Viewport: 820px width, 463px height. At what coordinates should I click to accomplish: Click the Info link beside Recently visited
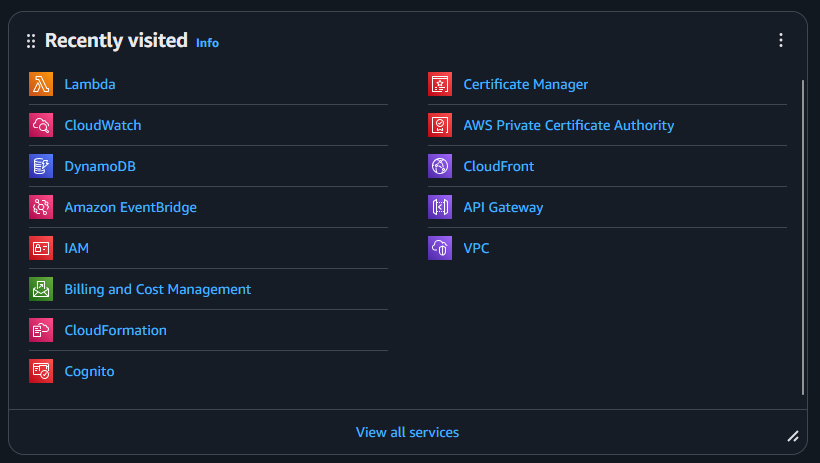coord(207,43)
